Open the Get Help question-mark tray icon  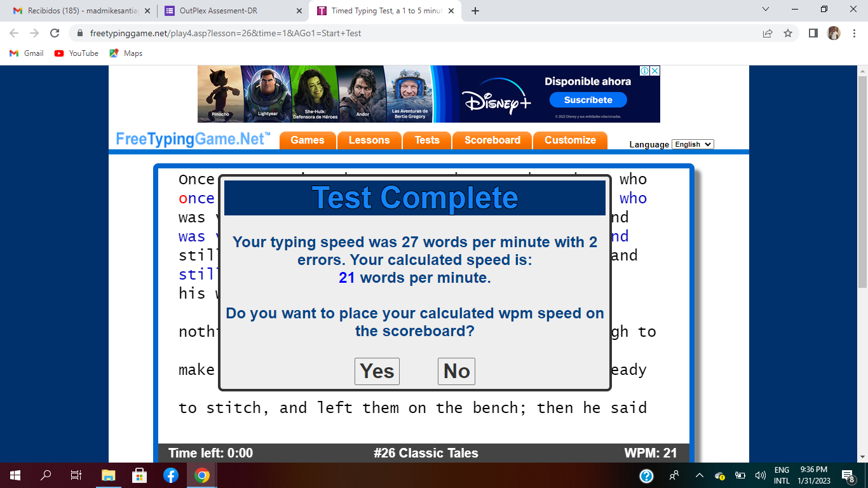[x=646, y=475]
